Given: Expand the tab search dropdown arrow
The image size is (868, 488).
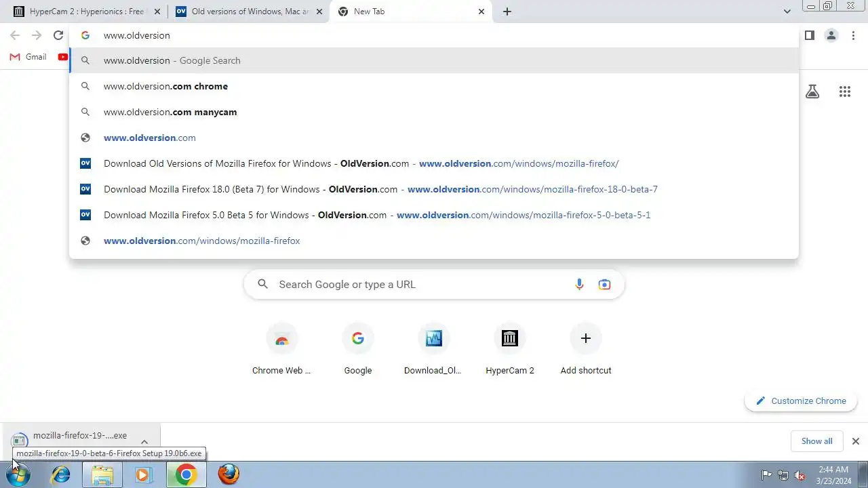Looking at the screenshot, I should (787, 12).
